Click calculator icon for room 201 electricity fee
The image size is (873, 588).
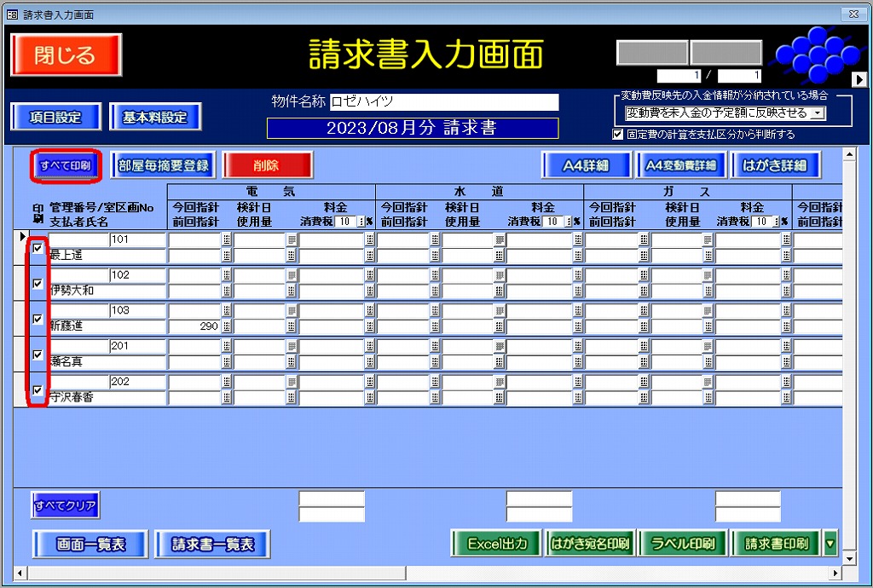(x=369, y=346)
